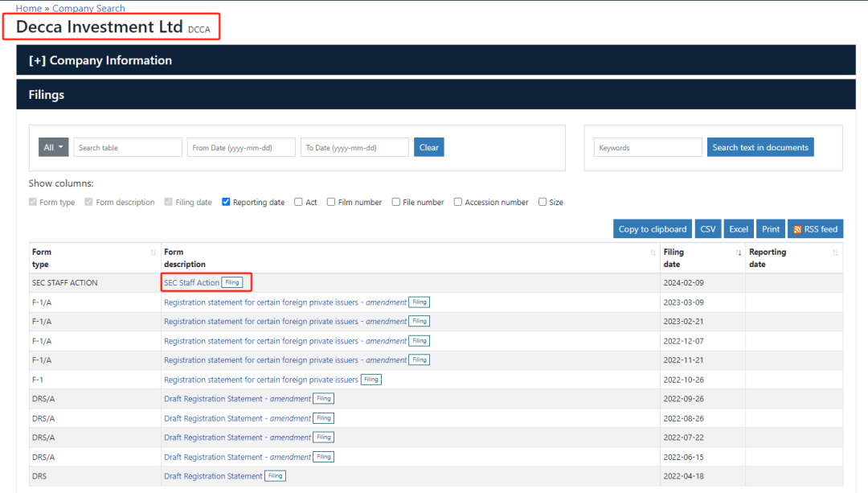
Task: Go to the Home breadcrumb link
Action: coord(29,8)
